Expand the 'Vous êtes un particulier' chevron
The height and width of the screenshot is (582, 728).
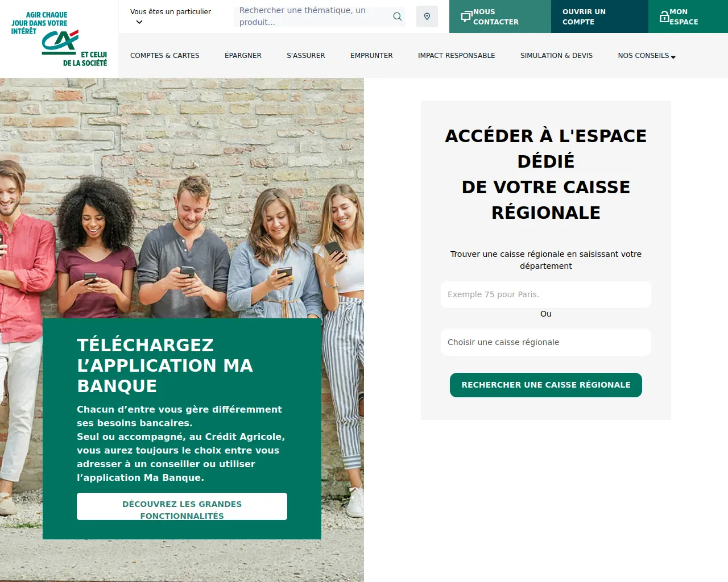click(x=139, y=22)
